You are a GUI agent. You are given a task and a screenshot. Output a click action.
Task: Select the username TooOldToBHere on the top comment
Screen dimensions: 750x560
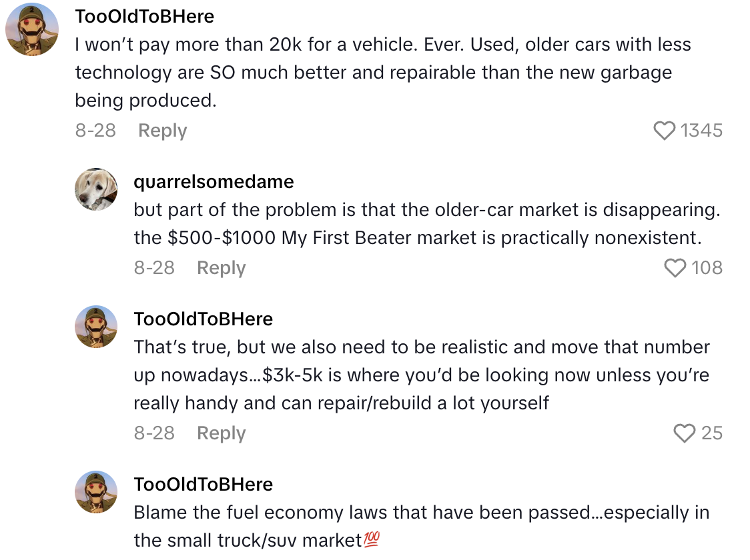[x=143, y=16]
